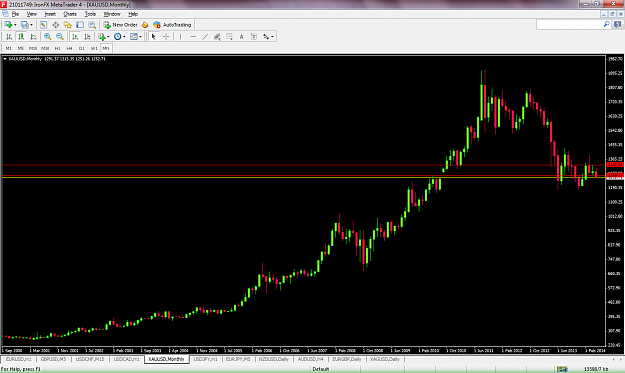Select the M1 timeframe
The width and height of the screenshot is (625, 373).
pyautogui.click(x=8, y=48)
